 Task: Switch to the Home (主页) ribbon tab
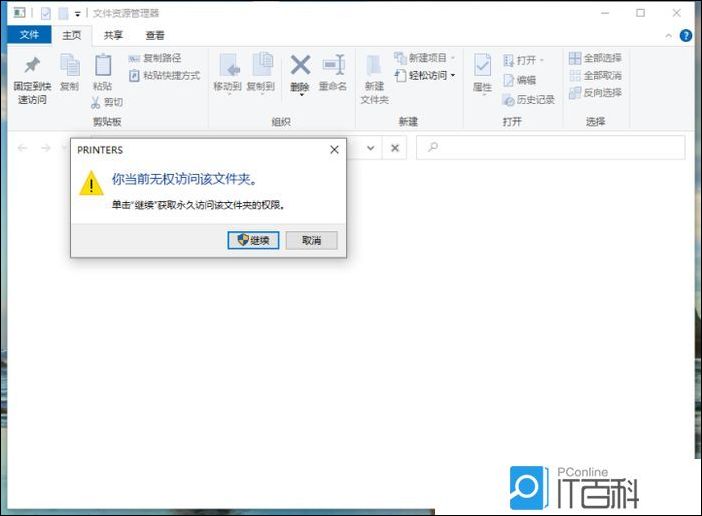(72, 35)
